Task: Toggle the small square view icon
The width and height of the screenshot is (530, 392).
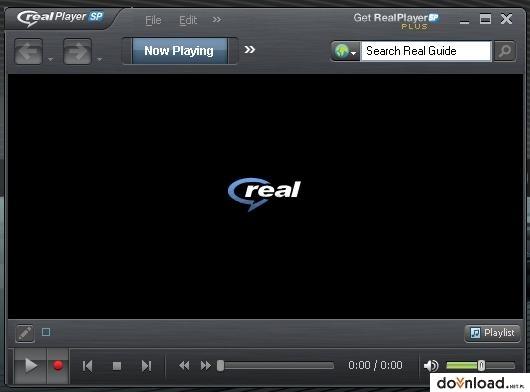Action: (46, 332)
